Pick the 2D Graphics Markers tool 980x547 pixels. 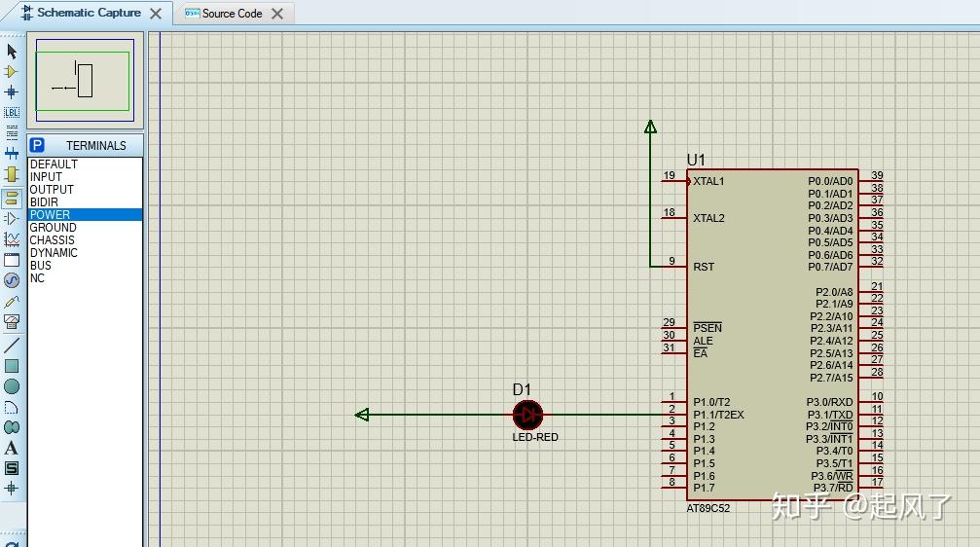click(x=12, y=489)
